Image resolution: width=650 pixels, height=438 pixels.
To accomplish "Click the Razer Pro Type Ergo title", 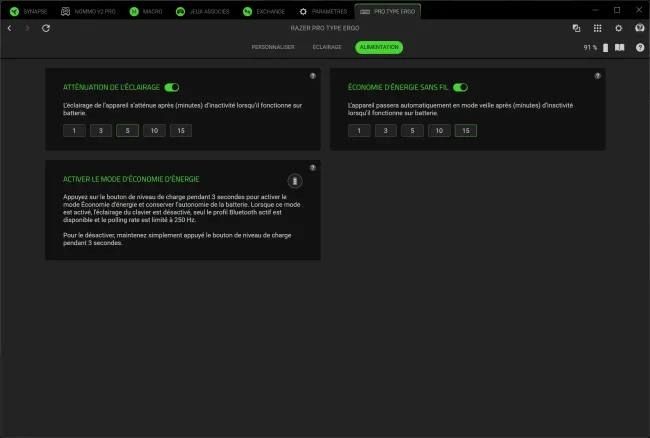I will (325, 28).
